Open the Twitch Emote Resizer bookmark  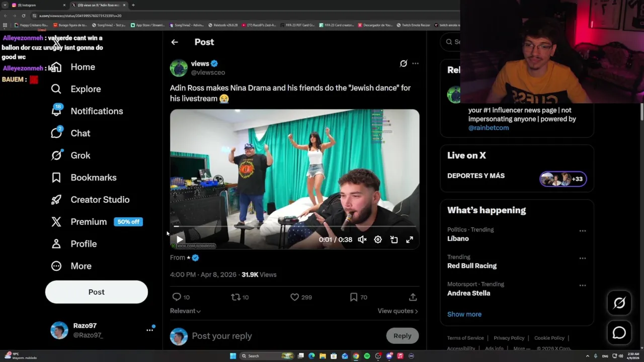(413, 25)
